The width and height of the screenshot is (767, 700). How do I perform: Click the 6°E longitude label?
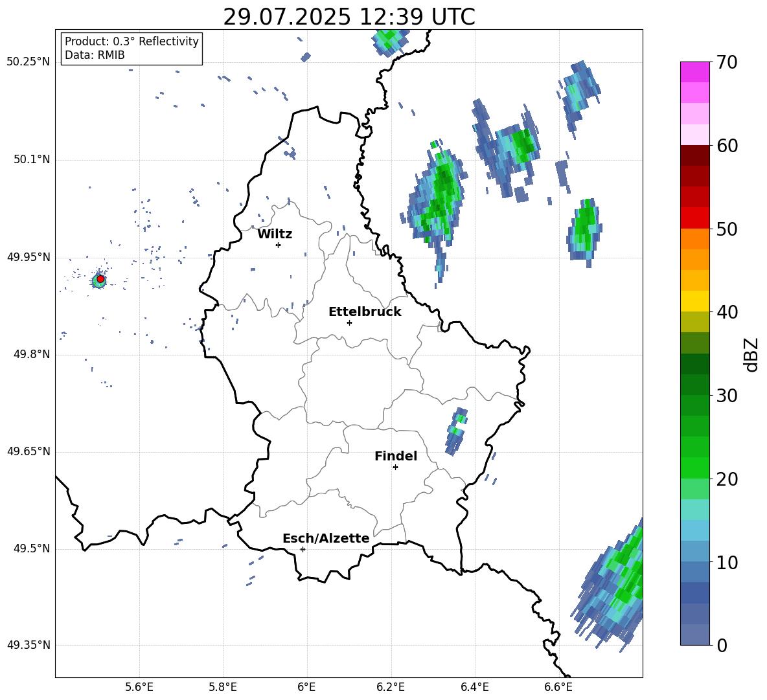(x=306, y=687)
